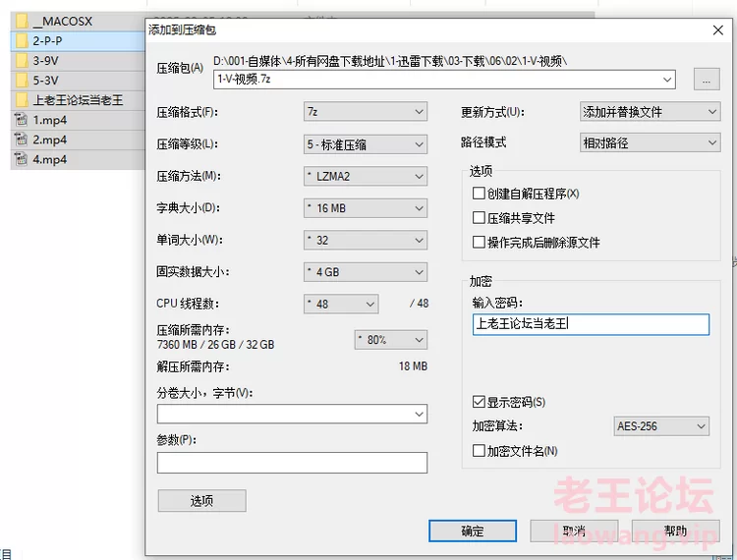
Task: Select the 上老王论坛当老王 folder name
Action: (78, 100)
